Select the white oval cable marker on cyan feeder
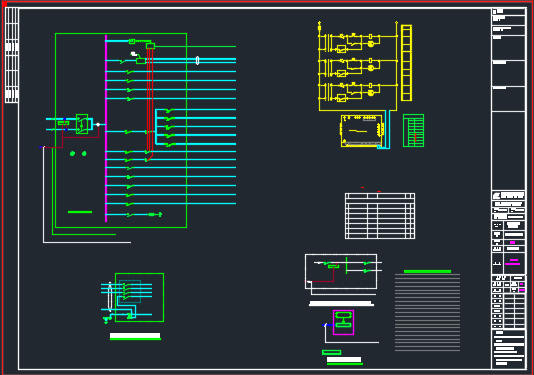Viewport: 534px width, 375px height. (x=198, y=61)
